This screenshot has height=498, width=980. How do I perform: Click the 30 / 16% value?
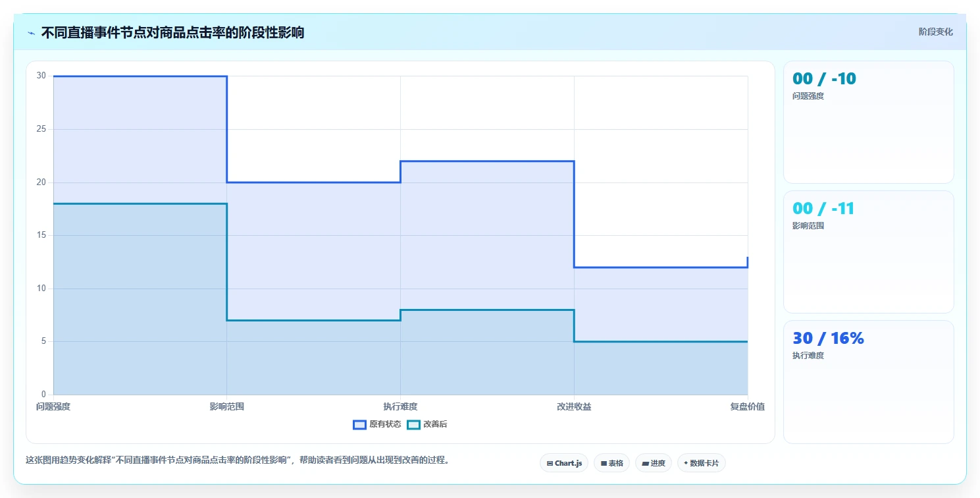[828, 338]
